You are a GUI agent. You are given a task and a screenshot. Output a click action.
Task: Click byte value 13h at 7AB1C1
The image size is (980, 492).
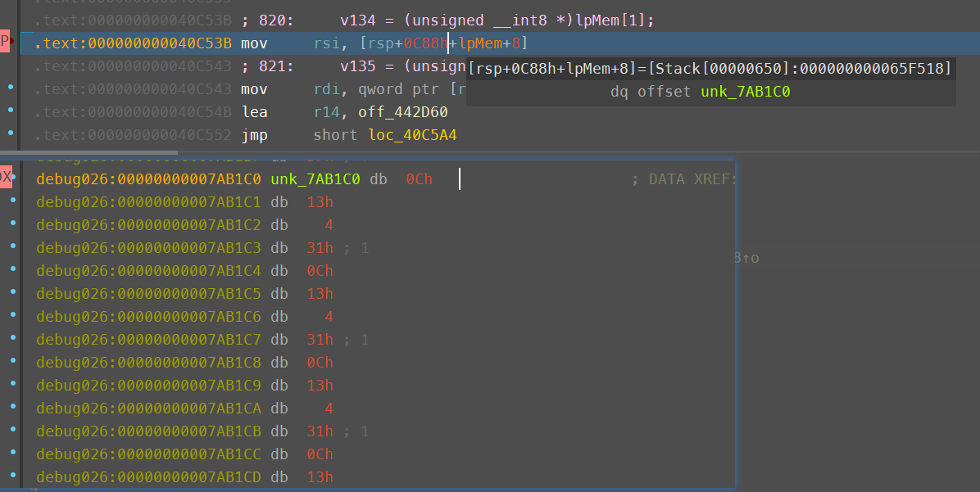320,202
